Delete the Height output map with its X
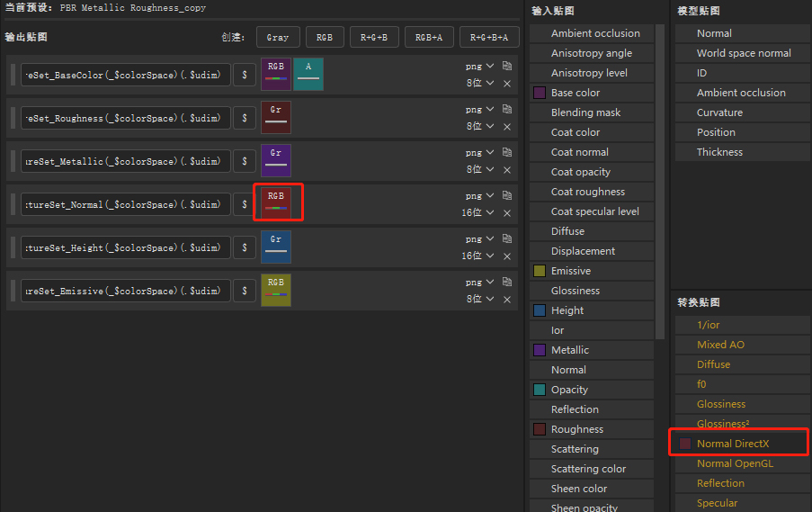This screenshot has height=512, width=812. (507, 256)
